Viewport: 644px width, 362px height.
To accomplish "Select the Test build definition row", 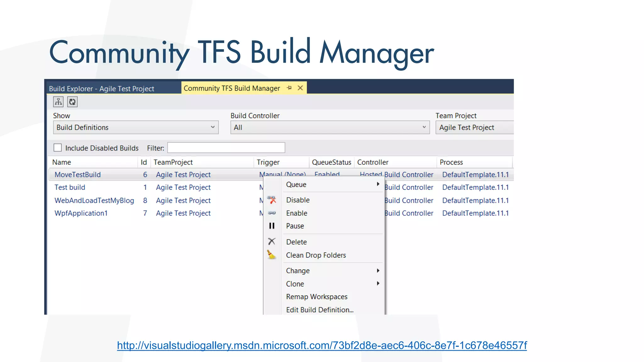I will coord(70,187).
